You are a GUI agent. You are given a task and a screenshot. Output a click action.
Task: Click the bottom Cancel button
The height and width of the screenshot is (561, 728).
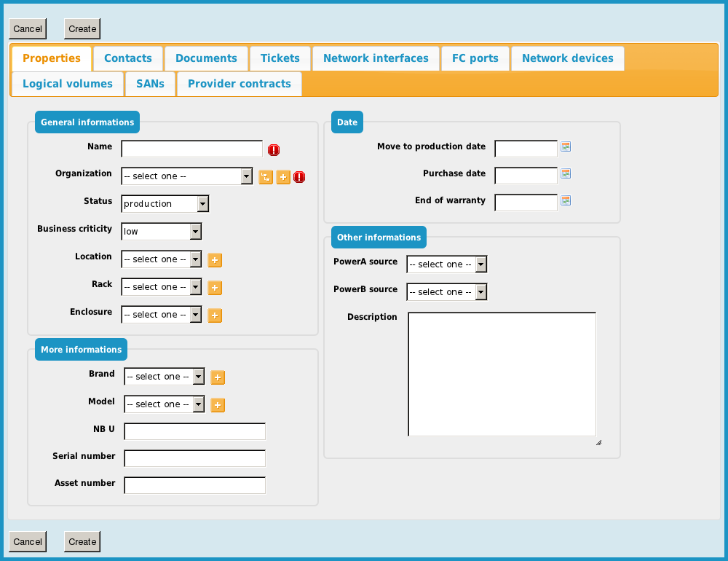tap(28, 541)
